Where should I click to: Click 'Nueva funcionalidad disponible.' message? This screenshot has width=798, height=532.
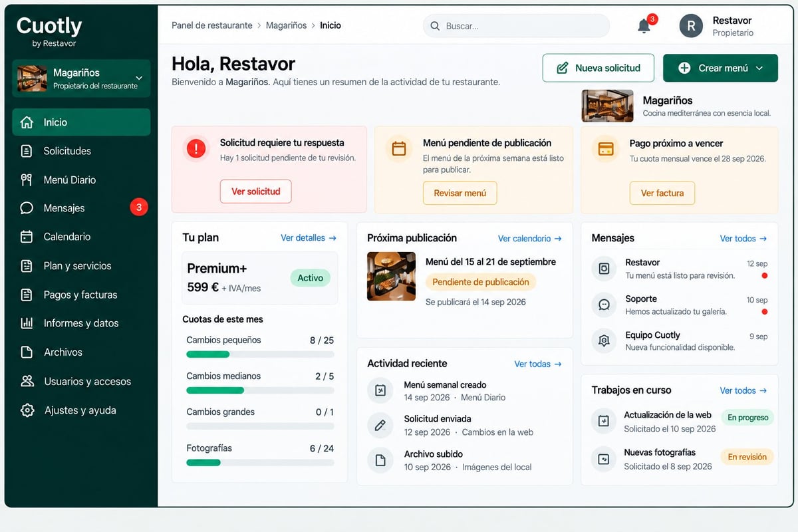[x=680, y=347]
